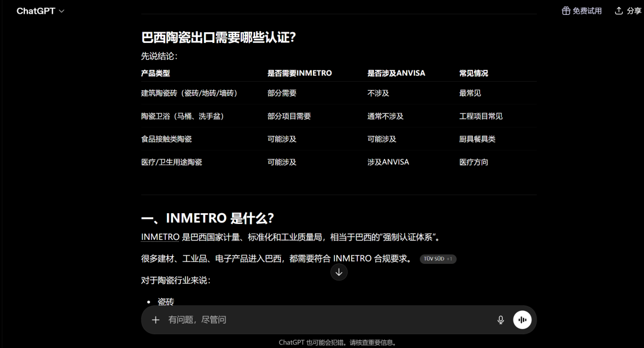Image resolution: width=644 pixels, height=348 pixels.
Task: Click the heading '一、INMETRO 是什么?'
Action: [208, 218]
